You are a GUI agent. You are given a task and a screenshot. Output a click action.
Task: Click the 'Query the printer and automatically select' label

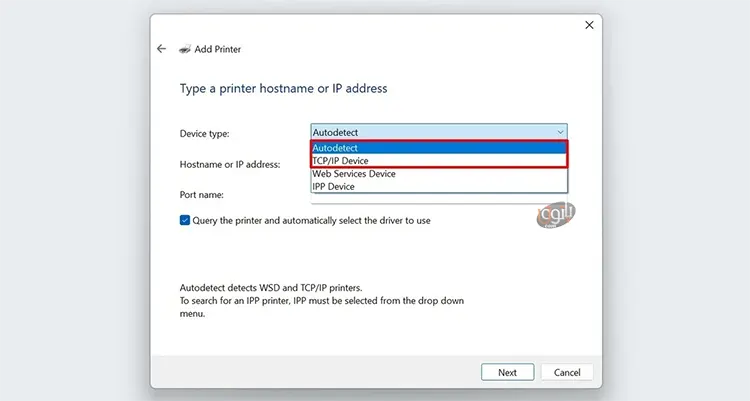(x=311, y=221)
